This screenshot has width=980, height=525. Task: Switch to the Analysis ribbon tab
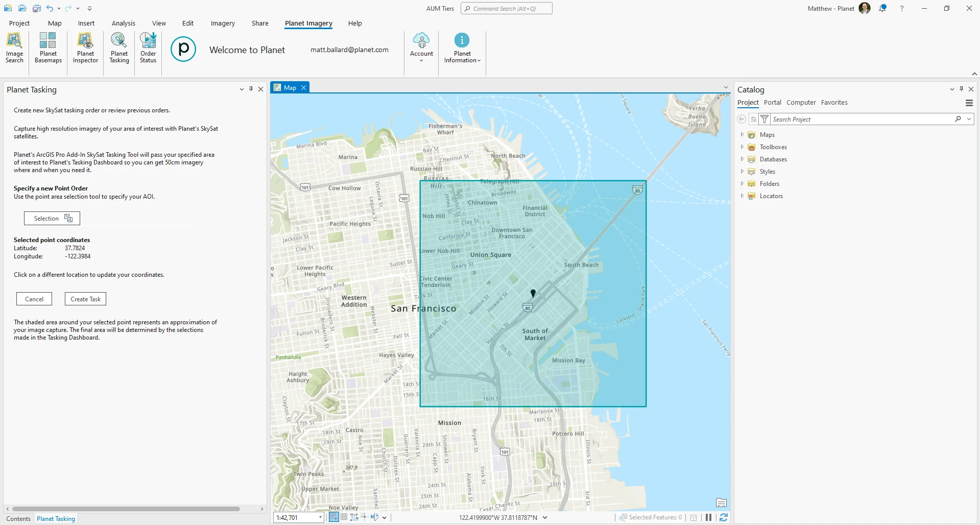pyautogui.click(x=124, y=23)
